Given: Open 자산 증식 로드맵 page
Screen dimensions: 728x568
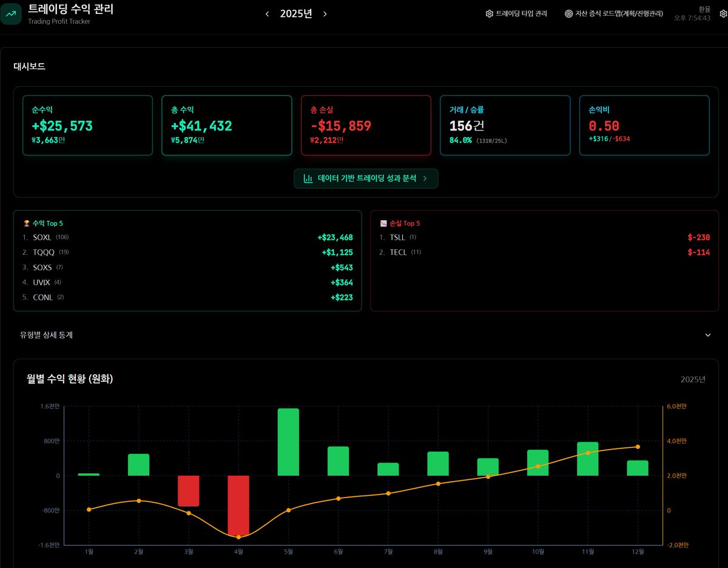Looking at the screenshot, I should pos(614,13).
